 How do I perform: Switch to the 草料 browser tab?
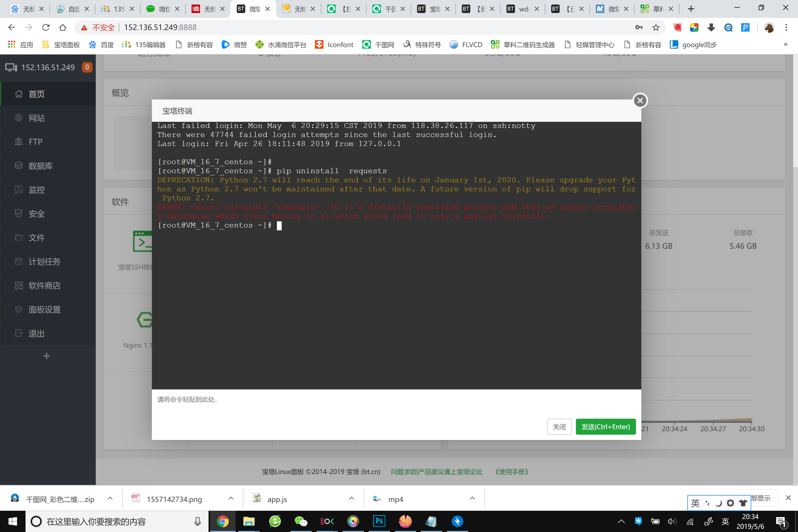coord(656,9)
